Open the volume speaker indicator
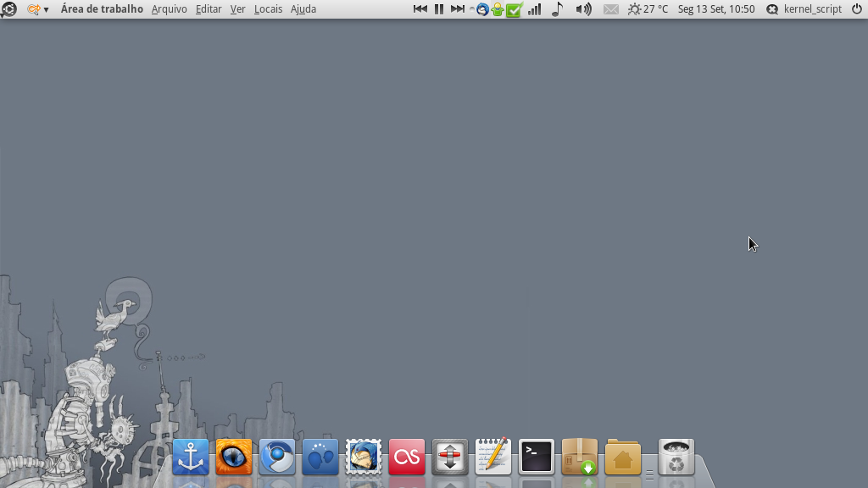Image resolution: width=868 pixels, height=488 pixels. [x=583, y=8]
